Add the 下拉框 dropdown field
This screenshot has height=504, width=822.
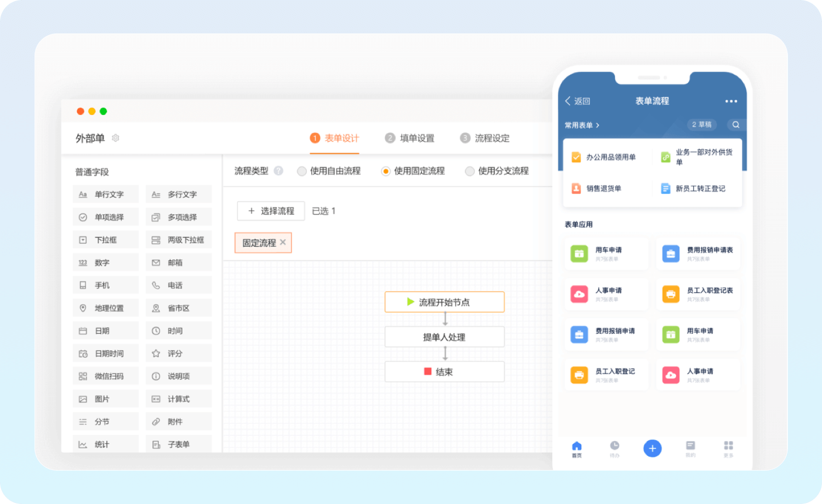point(105,240)
